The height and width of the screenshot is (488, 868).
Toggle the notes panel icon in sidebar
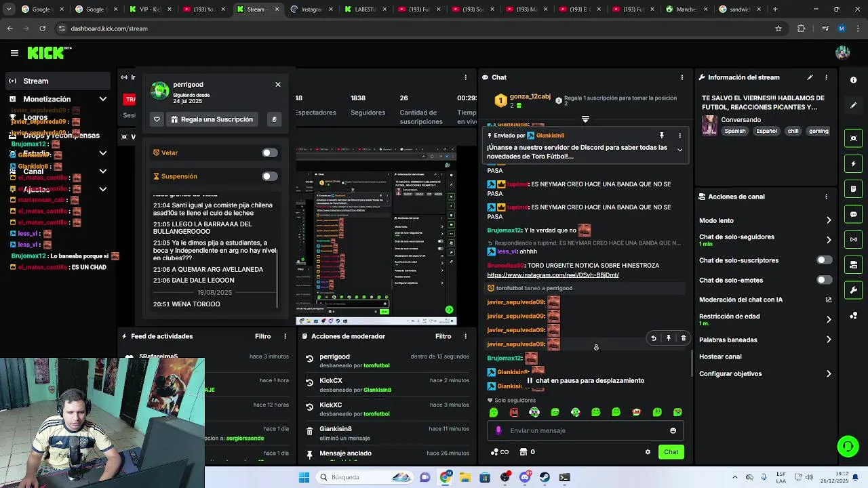pyautogui.click(x=854, y=189)
